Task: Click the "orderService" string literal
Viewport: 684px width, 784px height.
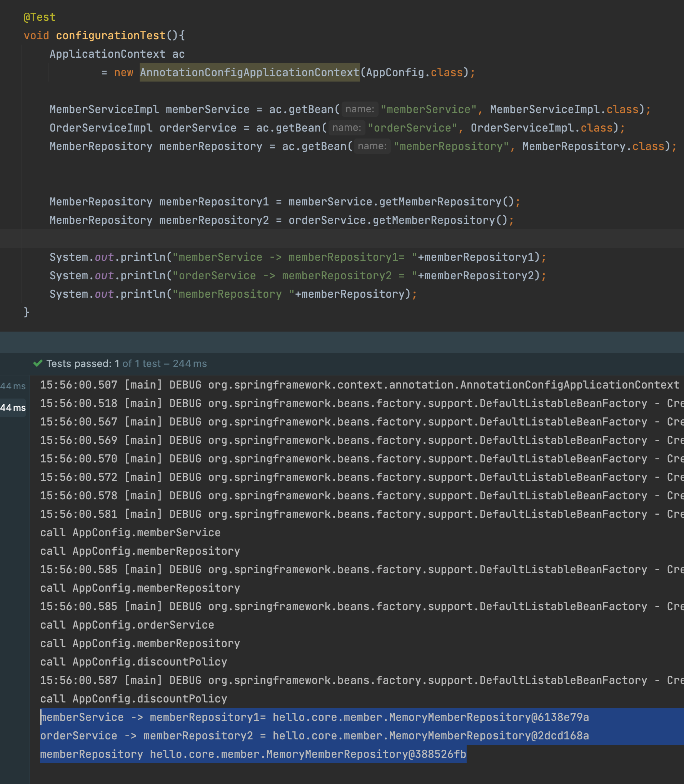Action: point(412,128)
